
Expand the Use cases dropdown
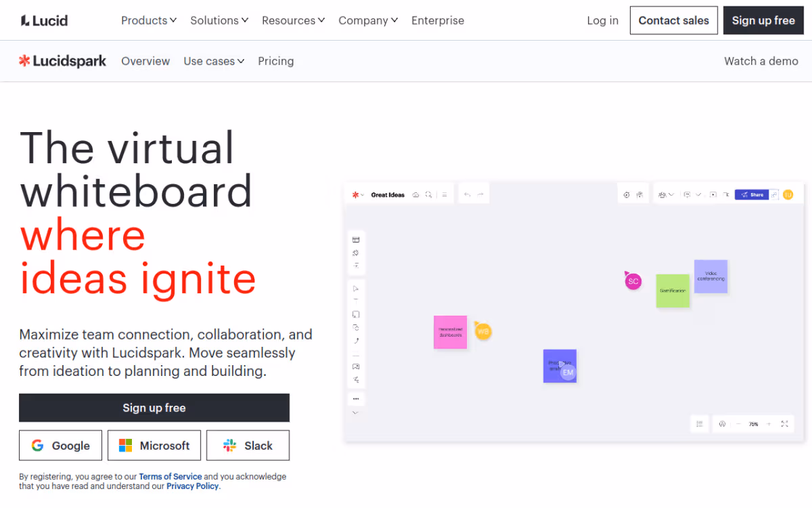[214, 61]
